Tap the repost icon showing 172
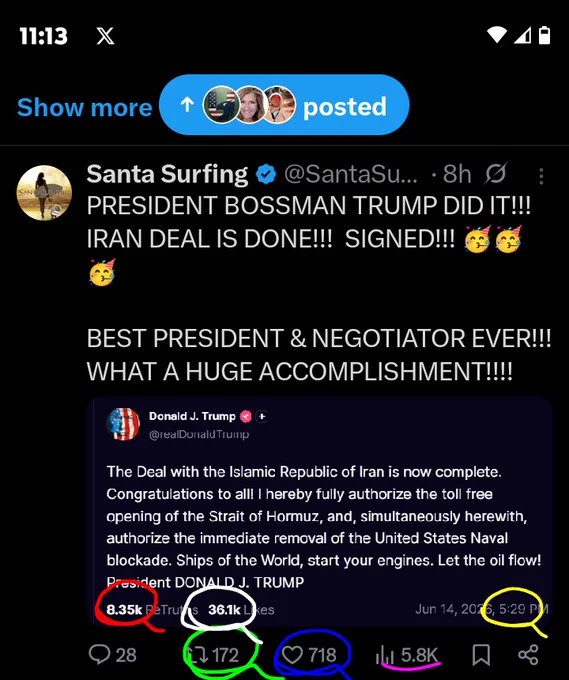Screen dimensions: 569x680 198,655
